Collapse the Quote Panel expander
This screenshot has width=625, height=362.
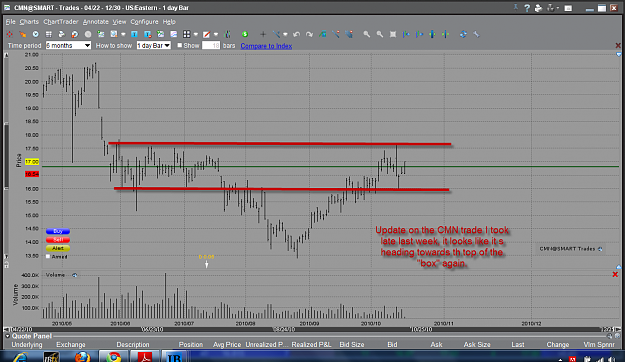tap(8, 336)
